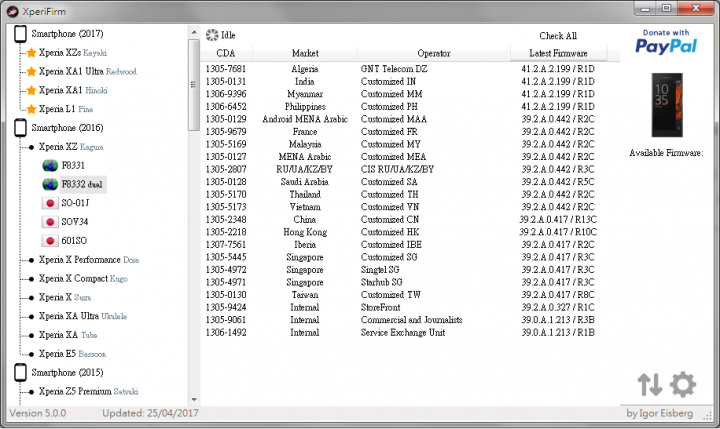Viewport: 720px width, 429px height.
Task: Click the star icon next to Xperia XA1 Hinoki
Action: tap(31, 90)
